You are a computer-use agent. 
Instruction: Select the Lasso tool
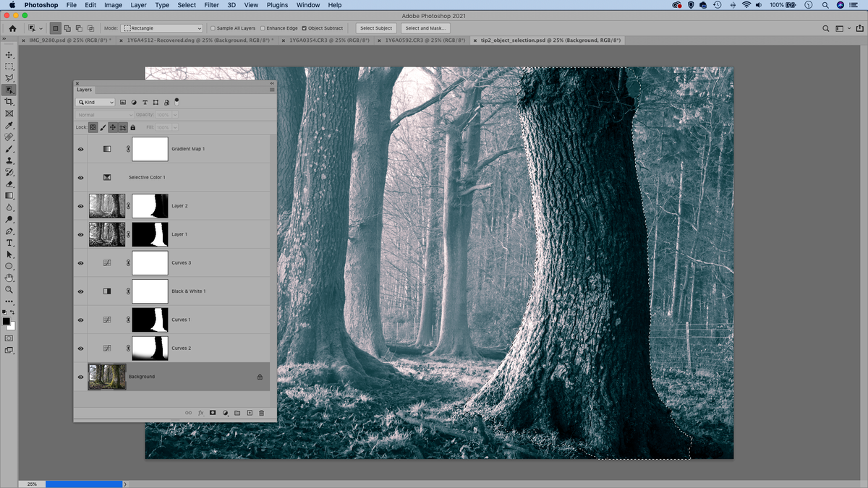pyautogui.click(x=9, y=77)
